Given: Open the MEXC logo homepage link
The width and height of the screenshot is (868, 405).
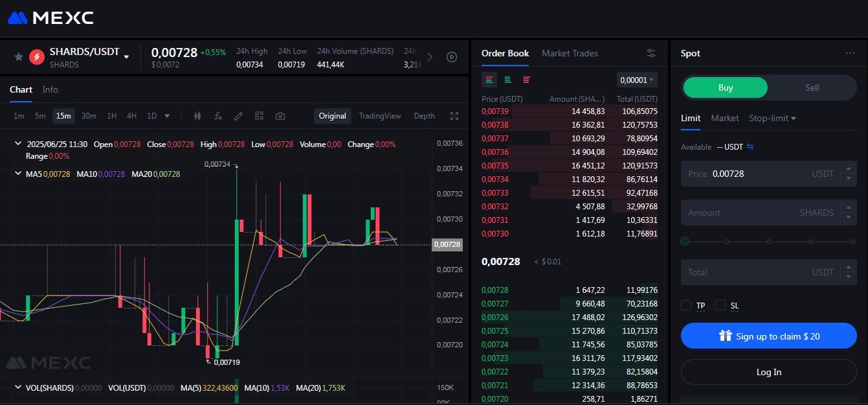Looking at the screenshot, I should click(50, 17).
